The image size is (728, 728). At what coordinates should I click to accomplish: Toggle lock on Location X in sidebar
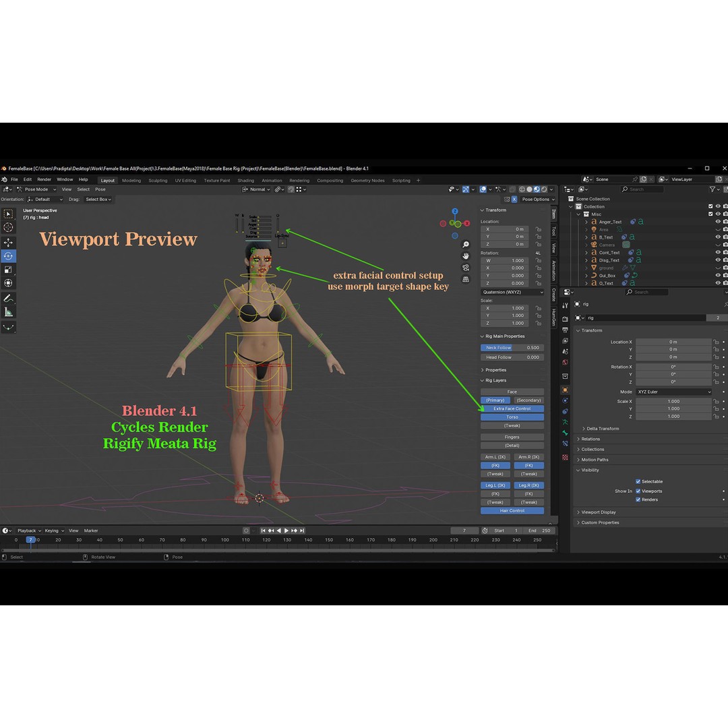coord(538,229)
